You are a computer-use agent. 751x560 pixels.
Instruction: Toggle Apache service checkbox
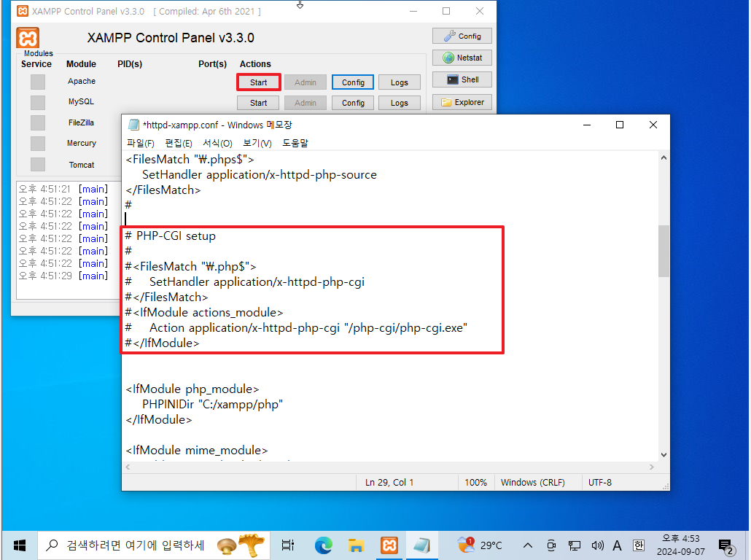tap(38, 82)
